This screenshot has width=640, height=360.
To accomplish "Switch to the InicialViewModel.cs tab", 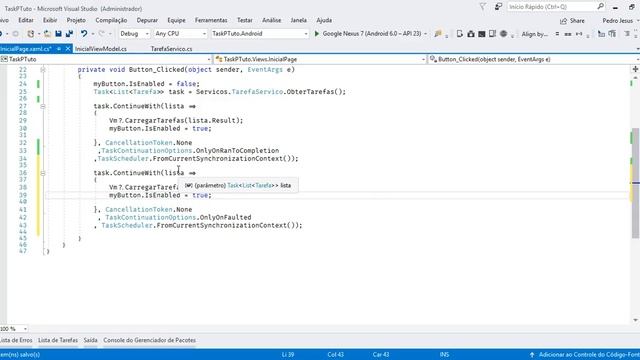I will (101, 49).
